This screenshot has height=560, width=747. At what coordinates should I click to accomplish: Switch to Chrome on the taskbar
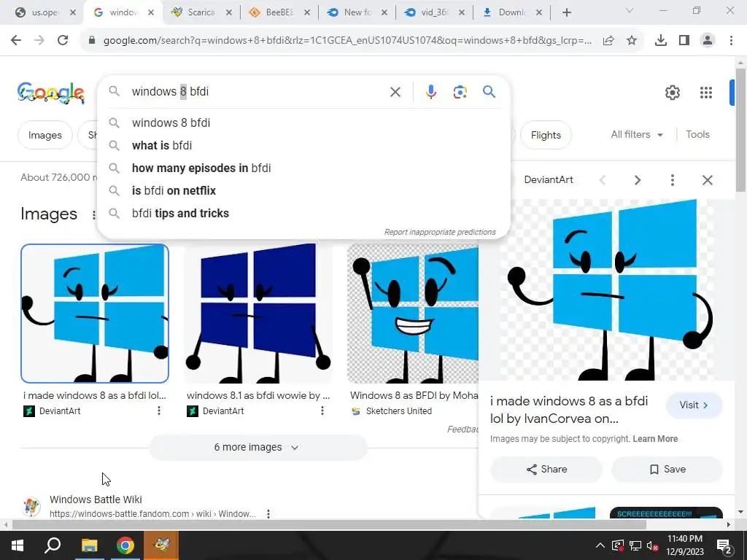[x=125, y=545]
